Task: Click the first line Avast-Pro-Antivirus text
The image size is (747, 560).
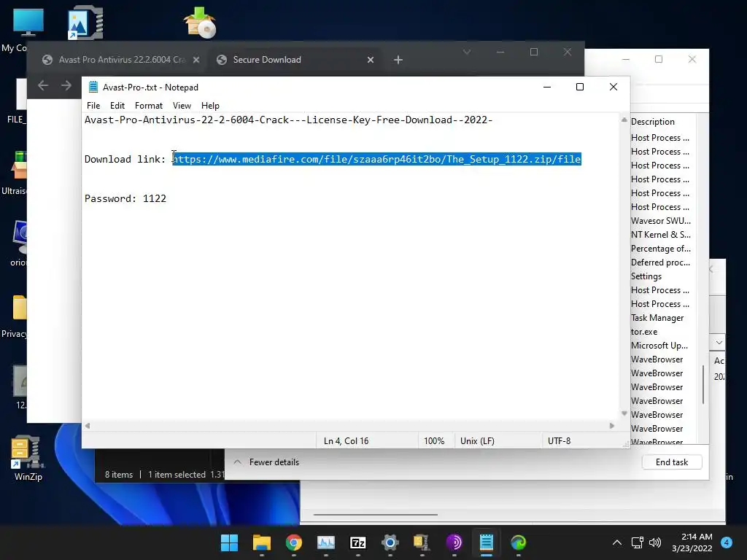Action: coord(288,120)
